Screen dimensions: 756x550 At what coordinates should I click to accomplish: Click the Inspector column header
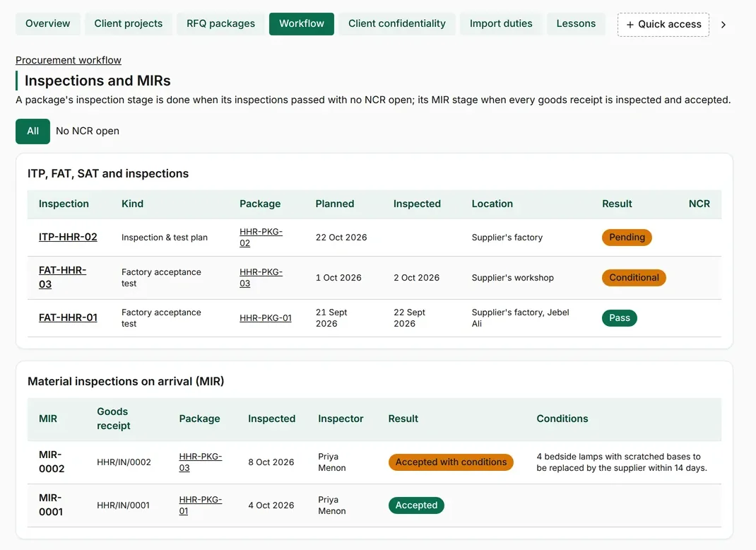tap(341, 419)
